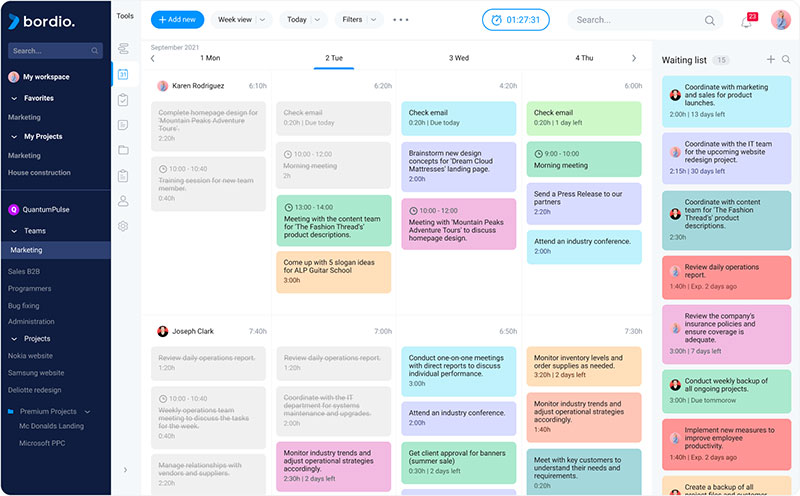The height and width of the screenshot is (496, 800).
Task: Search the Waiting list via magnifier icon
Action: (786, 60)
